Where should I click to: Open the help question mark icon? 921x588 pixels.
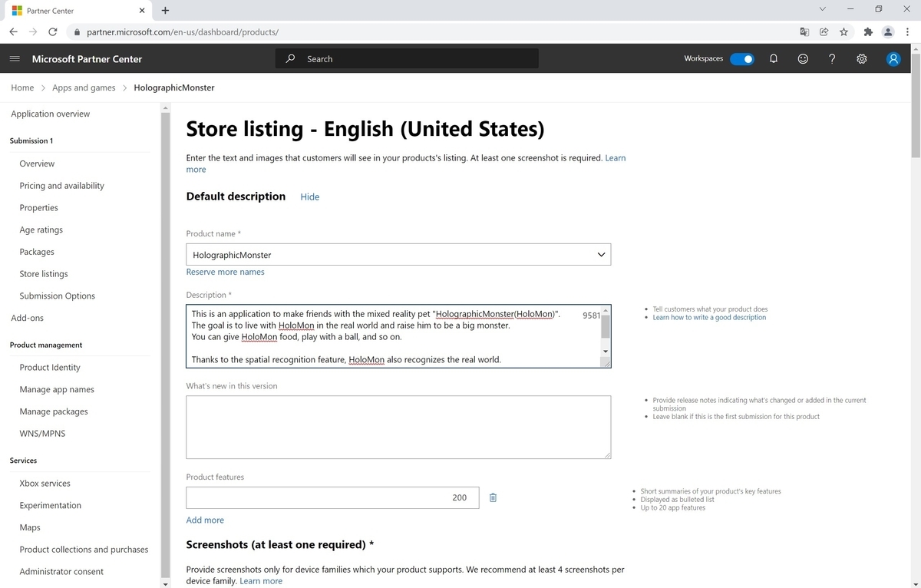pos(832,58)
